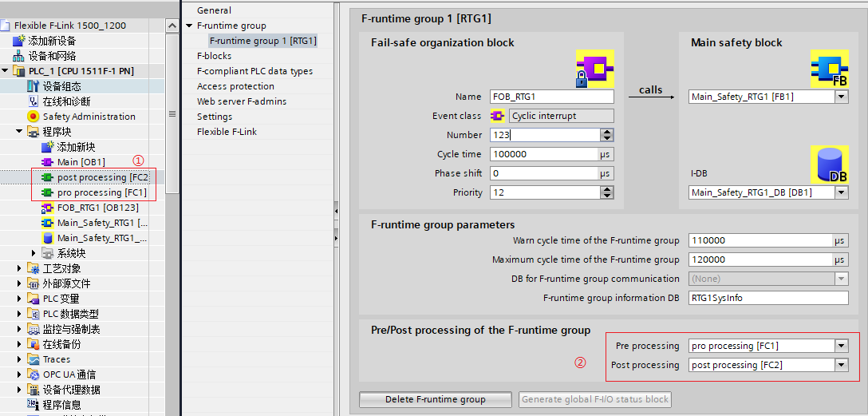Click the add new device icon
Viewport: 868px width, 416px height.
click(20, 41)
